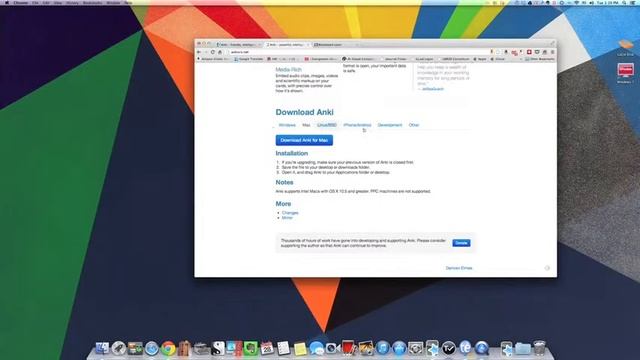Image resolution: width=640 pixels, height=360 pixels.
Task: Click Download Anki for Mac button
Action: (x=304, y=140)
